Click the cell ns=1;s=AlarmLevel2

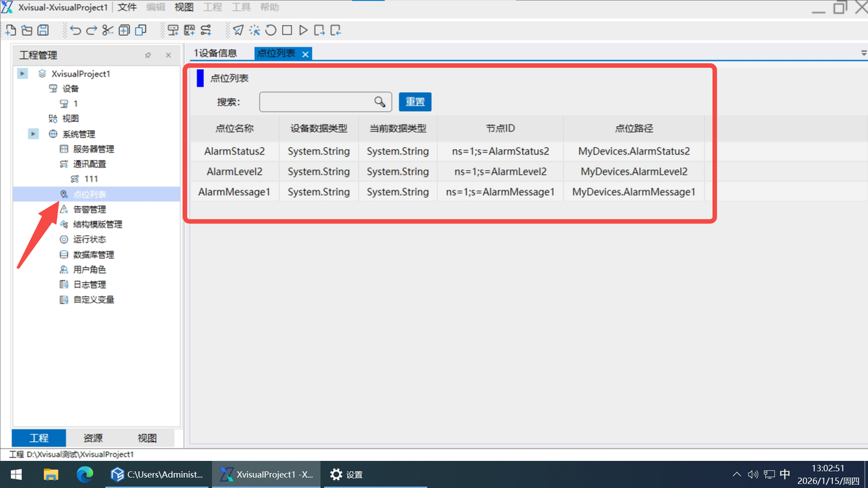tap(500, 171)
